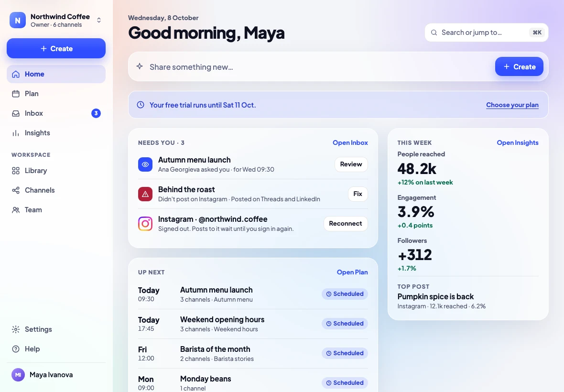This screenshot has width=564, height=392.
Task: Click the 48.2k People reached value
Action: coord(417,169)
